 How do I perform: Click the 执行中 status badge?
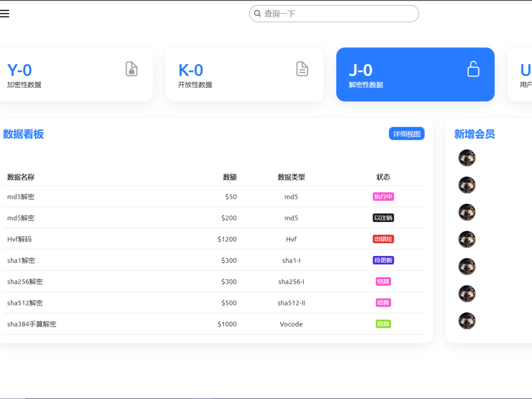coord(383,196)
